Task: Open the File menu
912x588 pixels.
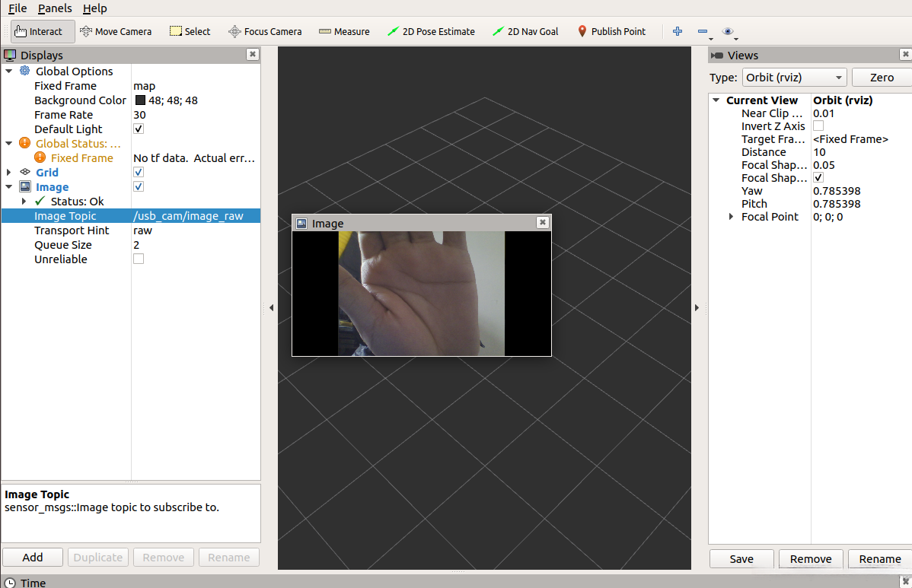Action: pos(18,8)
